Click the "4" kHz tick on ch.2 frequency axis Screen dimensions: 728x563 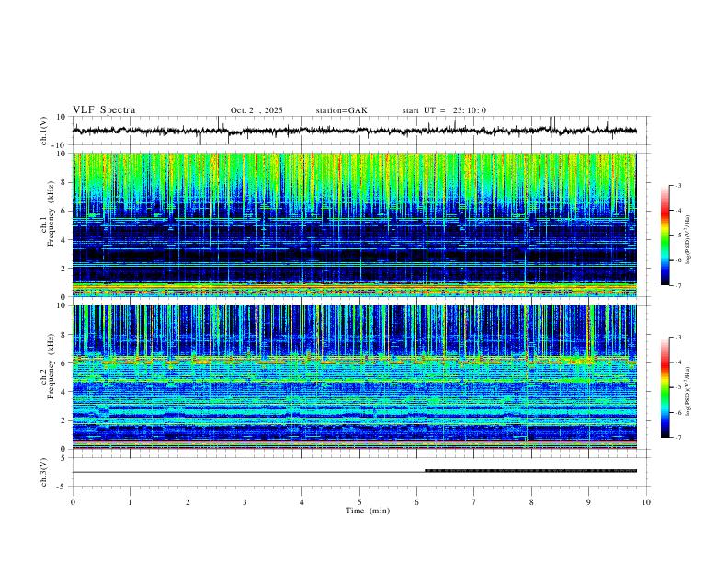(x=64, y=392)
